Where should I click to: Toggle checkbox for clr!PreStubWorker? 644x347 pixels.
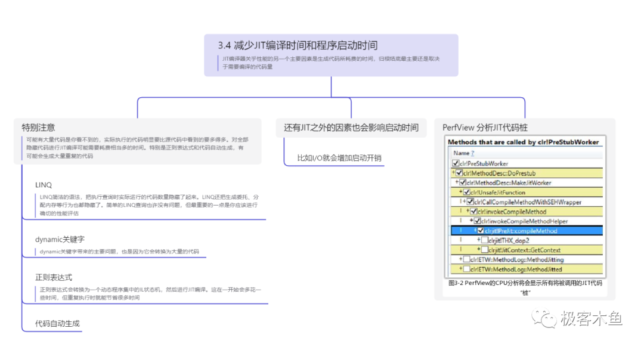click(456, 163)
